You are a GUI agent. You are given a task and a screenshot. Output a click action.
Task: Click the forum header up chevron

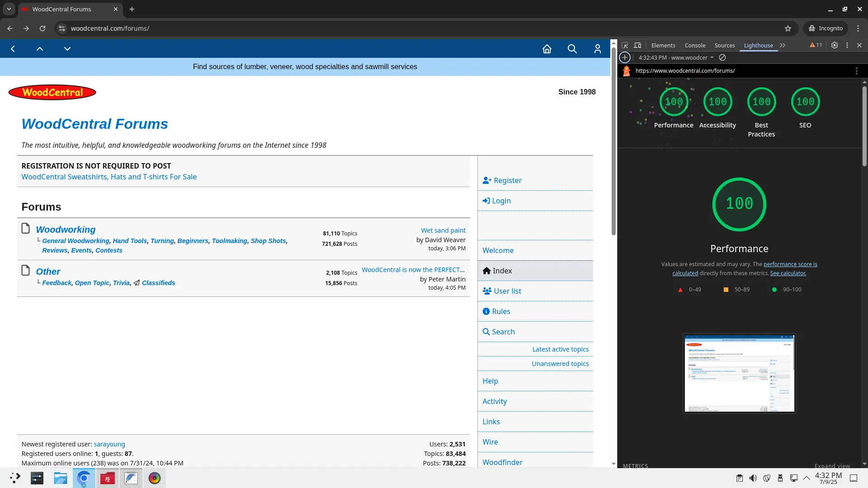pyautogui.click(x=40, y=49)
